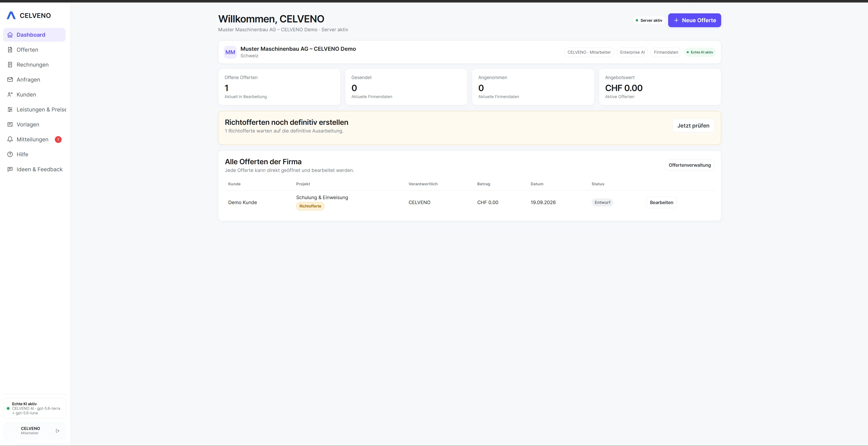Click the Dashboard home icon
Screen dimensions: 868x446
(x=10, y=35)
